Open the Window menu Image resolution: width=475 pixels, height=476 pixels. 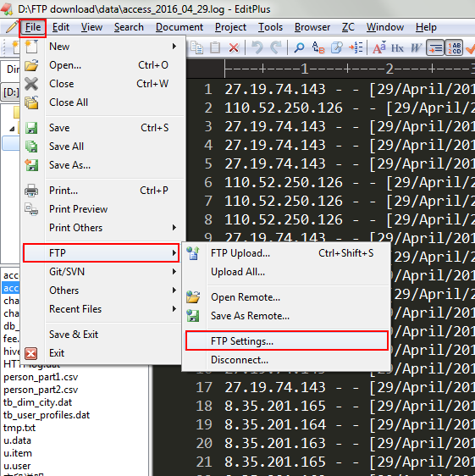pos(385,28)
